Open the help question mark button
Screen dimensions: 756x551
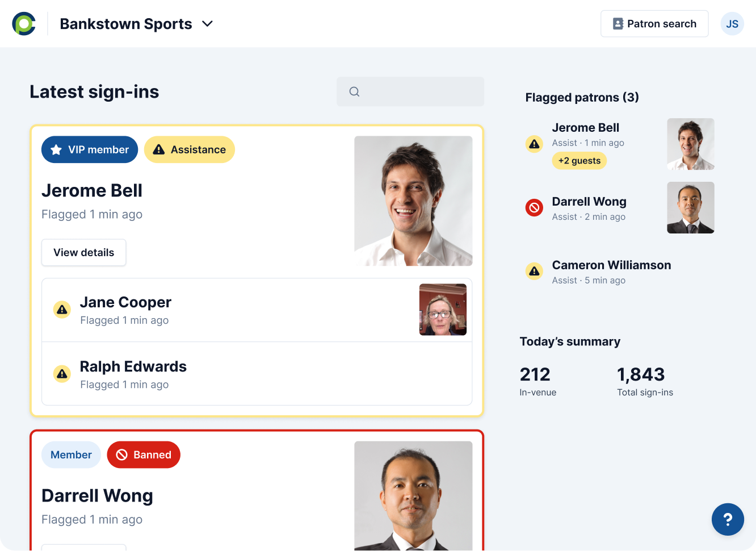pyautogui.click(x=728, y=519)
